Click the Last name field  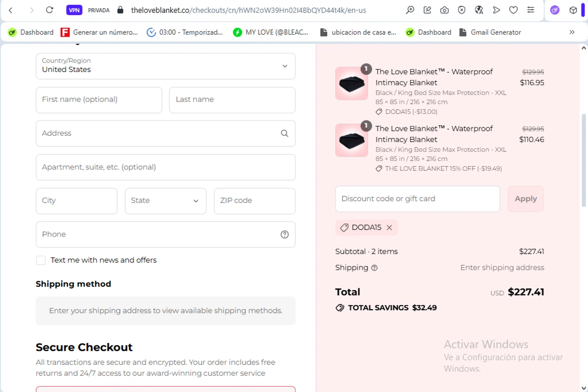(232, 100)
